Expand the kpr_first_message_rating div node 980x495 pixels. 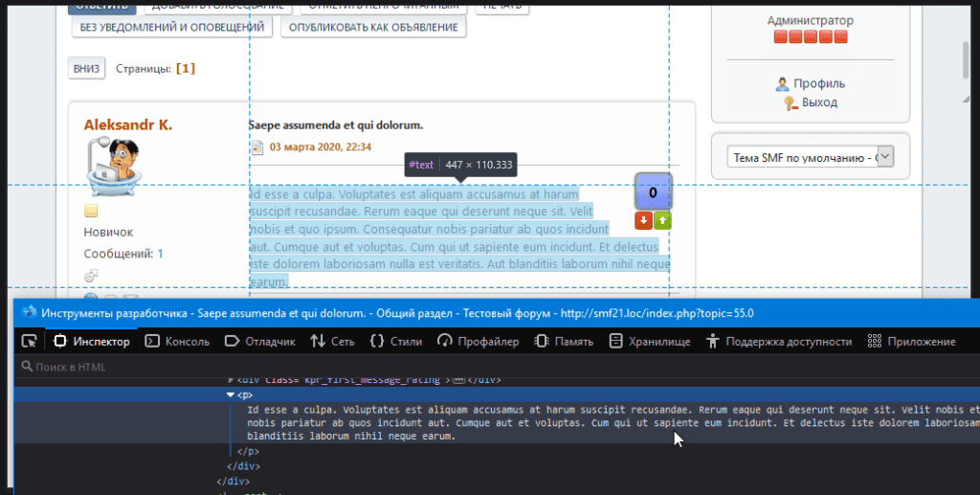[x=230, y=380]
